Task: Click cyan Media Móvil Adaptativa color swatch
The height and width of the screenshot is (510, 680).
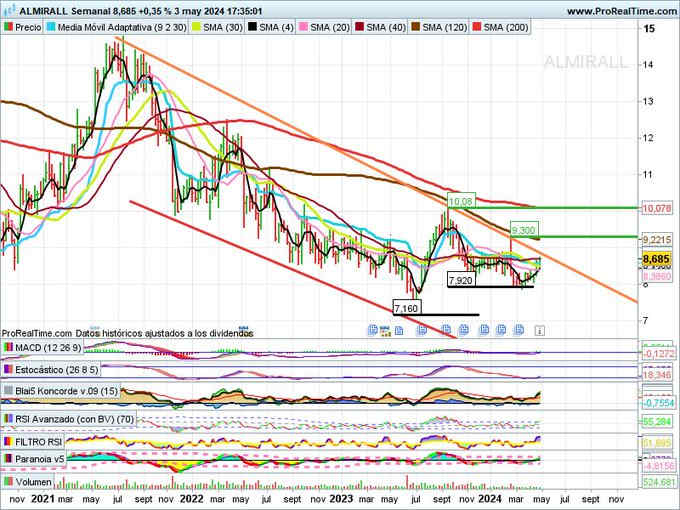Action: (x=51, y=27)
